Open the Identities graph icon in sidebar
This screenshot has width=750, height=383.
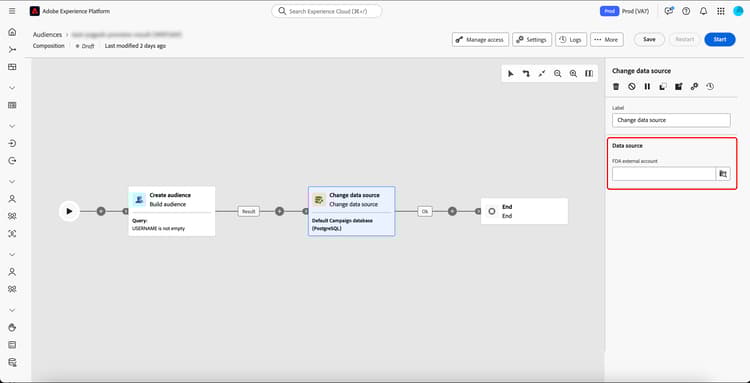click(12, 234)
